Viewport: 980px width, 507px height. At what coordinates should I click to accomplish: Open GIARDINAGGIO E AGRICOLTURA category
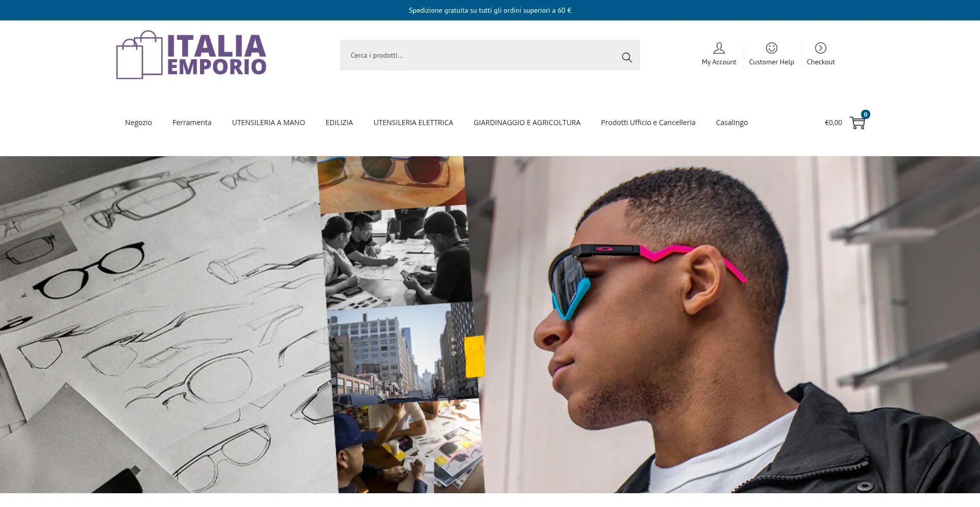(527, 123)
